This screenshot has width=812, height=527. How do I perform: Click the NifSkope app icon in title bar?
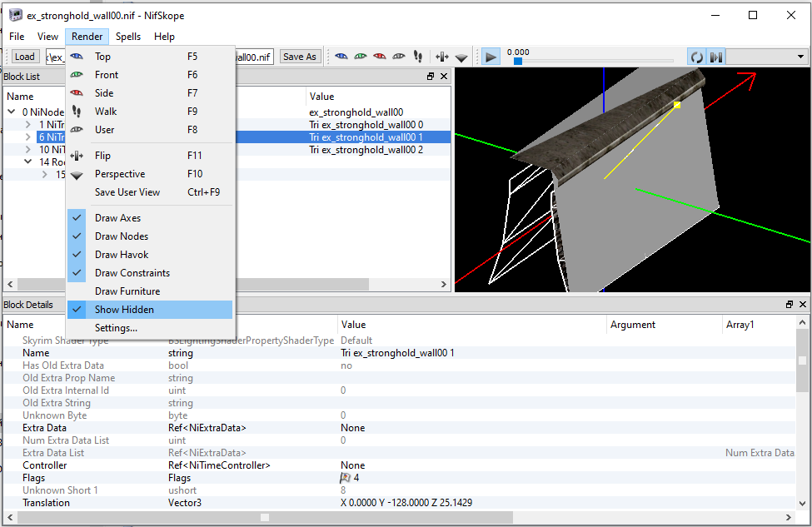pyautogui.click(x=16, y=15)
